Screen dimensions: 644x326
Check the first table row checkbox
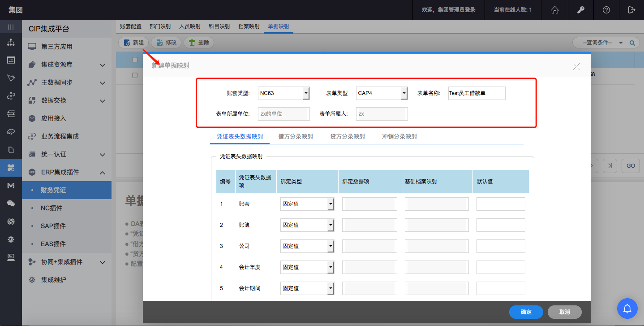pos(135,75)
